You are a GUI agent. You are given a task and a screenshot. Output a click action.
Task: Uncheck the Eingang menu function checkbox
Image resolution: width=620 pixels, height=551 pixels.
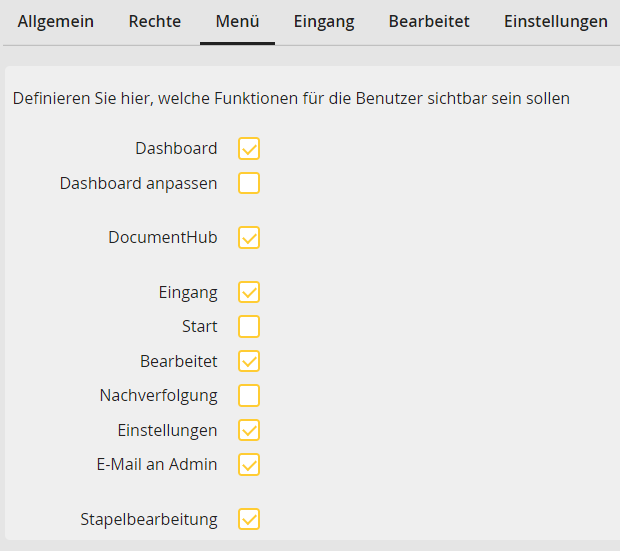(249, 292)
